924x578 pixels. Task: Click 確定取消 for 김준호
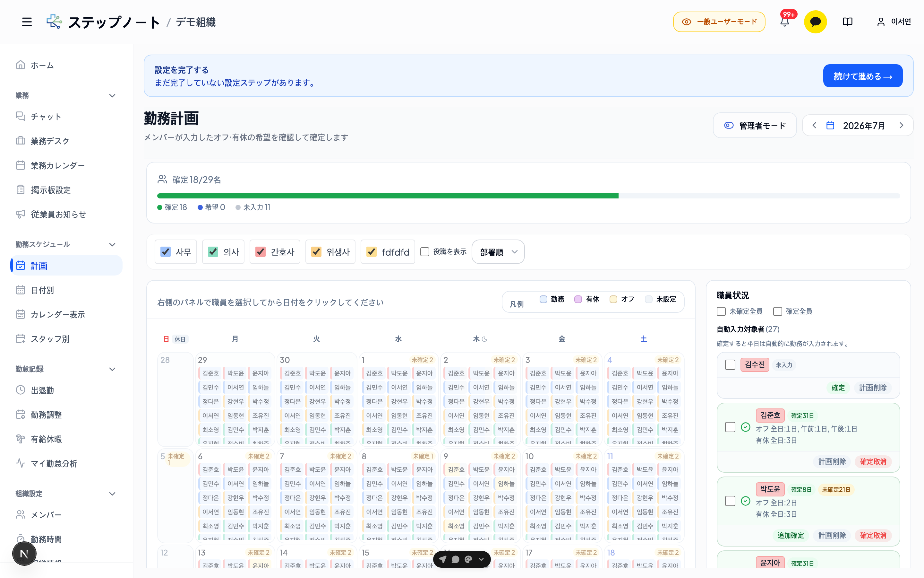pyautogui.click(x=873, y=461)
